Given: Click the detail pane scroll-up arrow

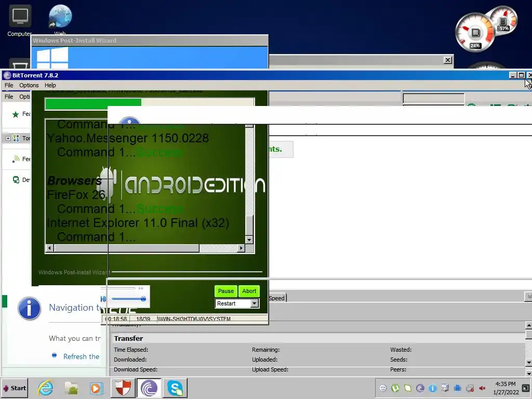Looking at the screenshot, I should tap(528, 326).
